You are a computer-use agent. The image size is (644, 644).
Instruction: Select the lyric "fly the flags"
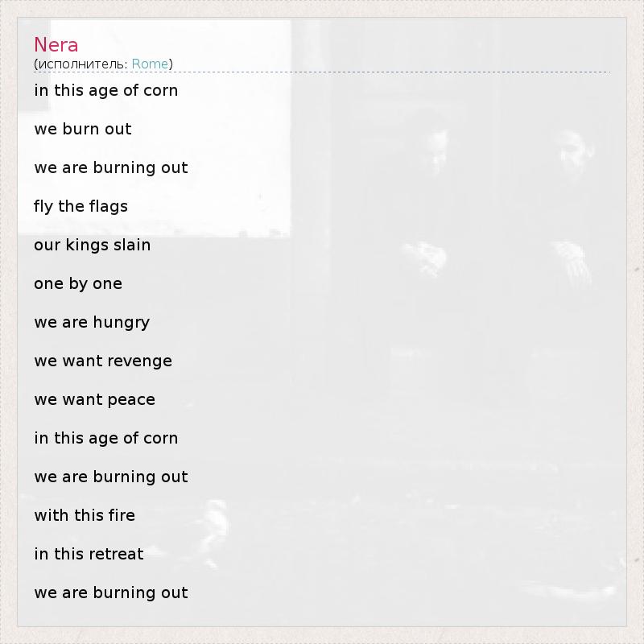click(x=80, y=206)
